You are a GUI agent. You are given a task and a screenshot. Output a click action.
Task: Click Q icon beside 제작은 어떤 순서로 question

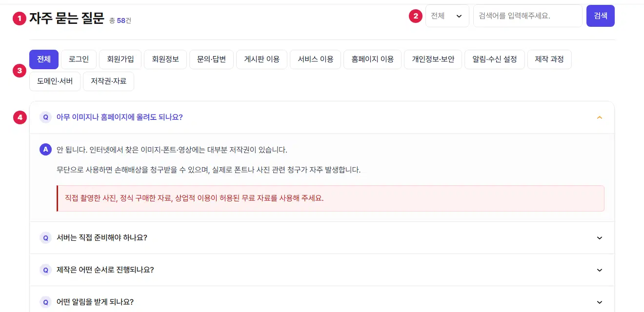pos(45,270)
